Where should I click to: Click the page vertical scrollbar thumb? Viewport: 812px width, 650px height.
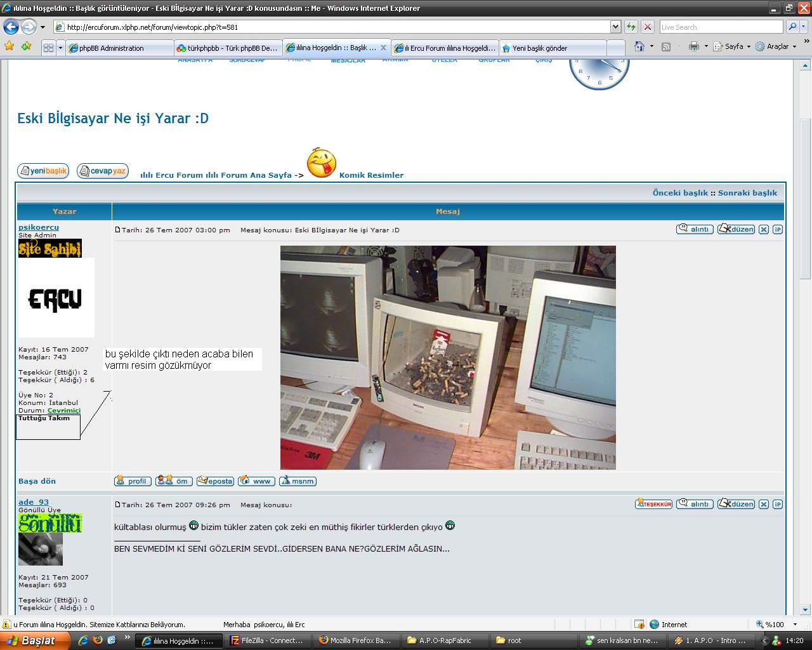(x=805, y=198)
